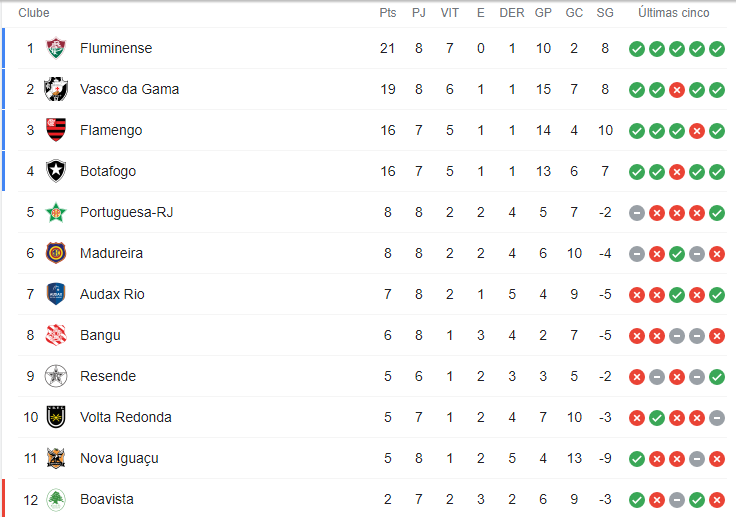
Task: Click the Fluminense club crest
Action: coord(56,48)
